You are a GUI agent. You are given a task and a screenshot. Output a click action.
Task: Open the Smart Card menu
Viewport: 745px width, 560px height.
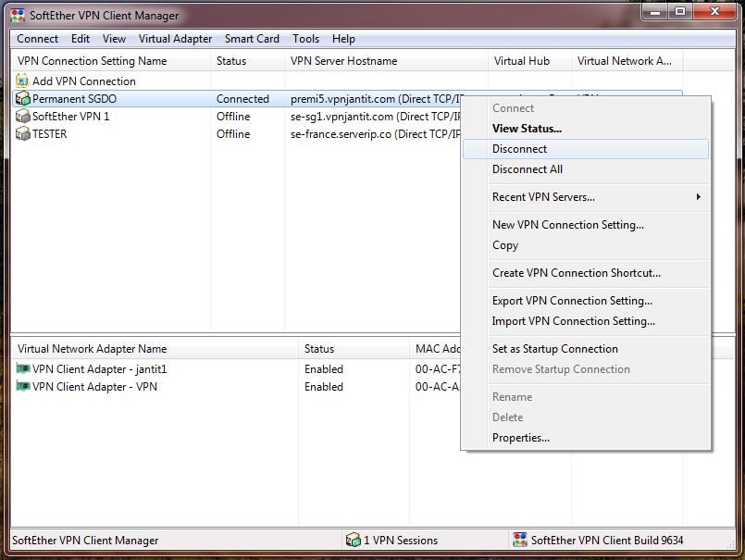pyautogui.click(x=252, y=39)
